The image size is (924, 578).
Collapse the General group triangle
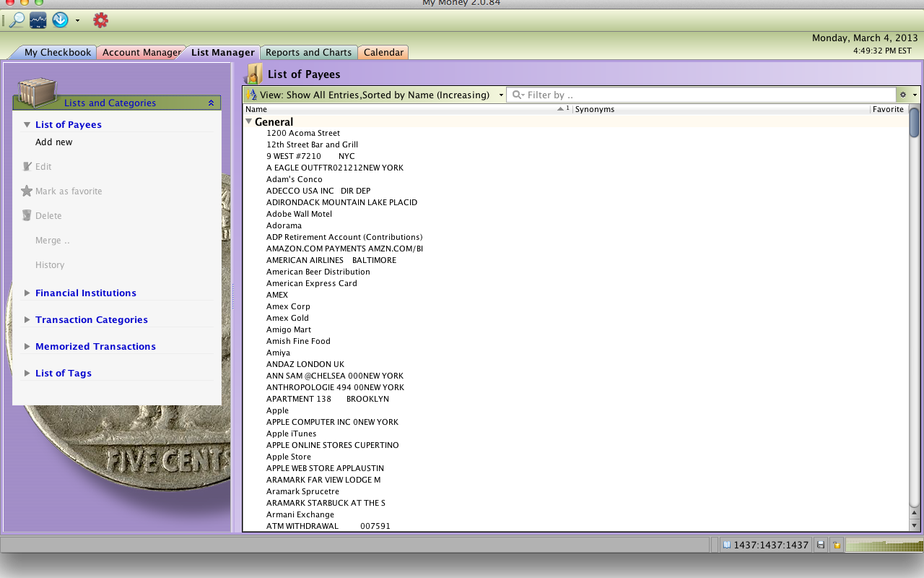coord(249,121)
